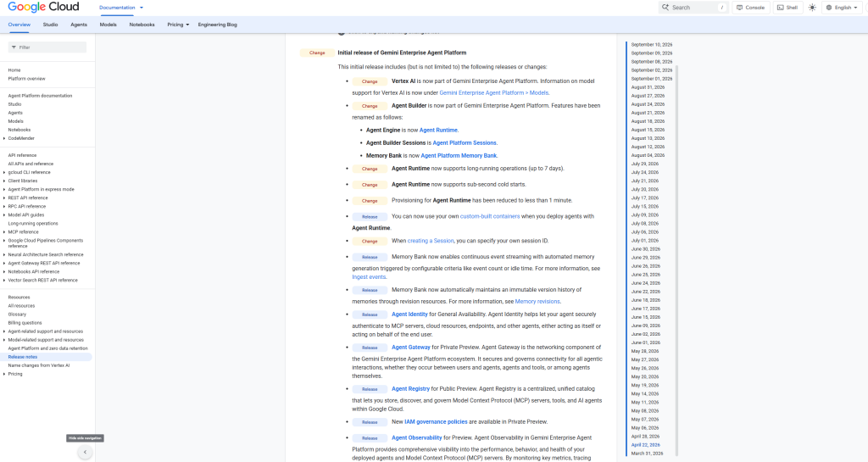Jump to June 30, 2026 release notes
The height and width of the screenshot is (462, 868).
point(645,249)
